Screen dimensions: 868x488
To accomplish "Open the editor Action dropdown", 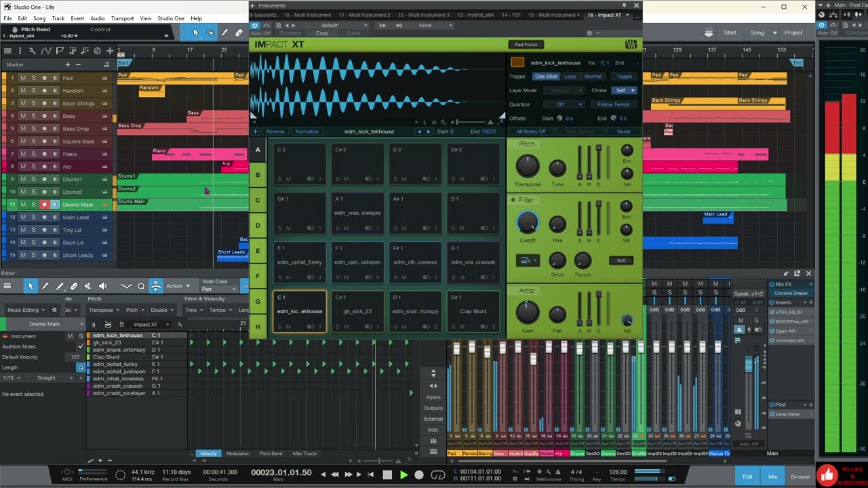I will point(178,286).
